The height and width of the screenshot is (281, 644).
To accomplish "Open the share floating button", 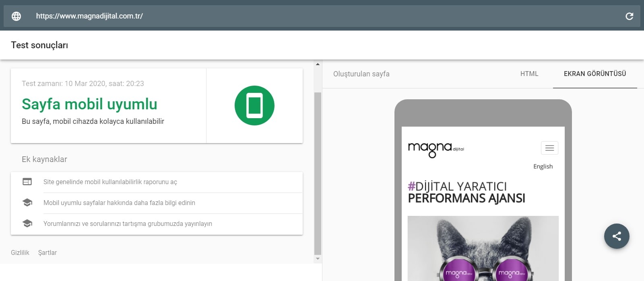I will coord(617,236).
